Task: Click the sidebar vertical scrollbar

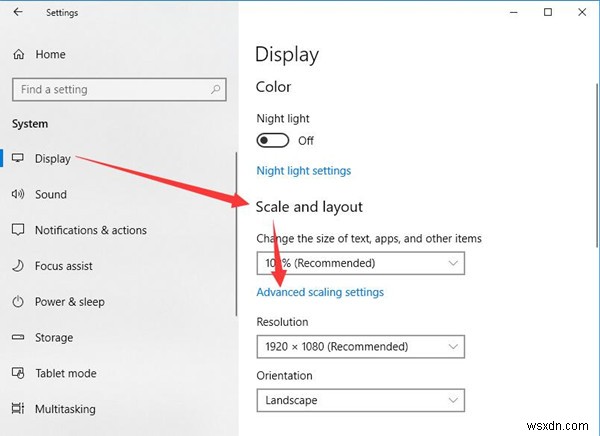Action: (x=236, y=250)
